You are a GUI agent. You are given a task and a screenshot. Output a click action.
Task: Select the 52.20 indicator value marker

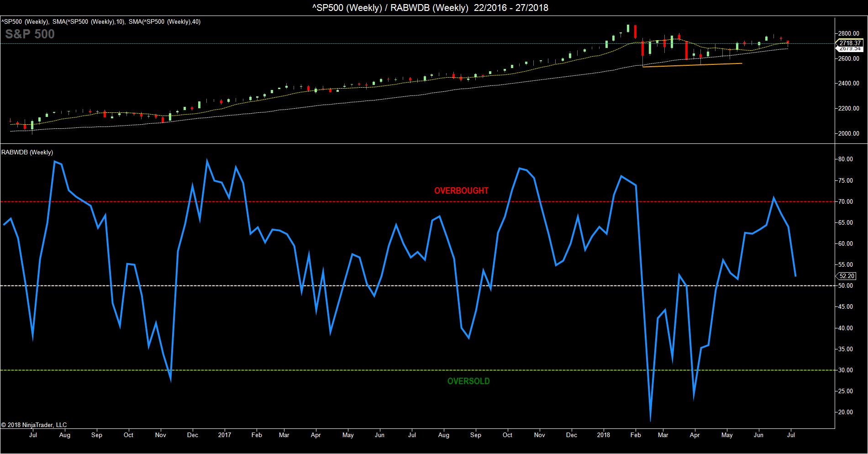click(x=846, y=276)
